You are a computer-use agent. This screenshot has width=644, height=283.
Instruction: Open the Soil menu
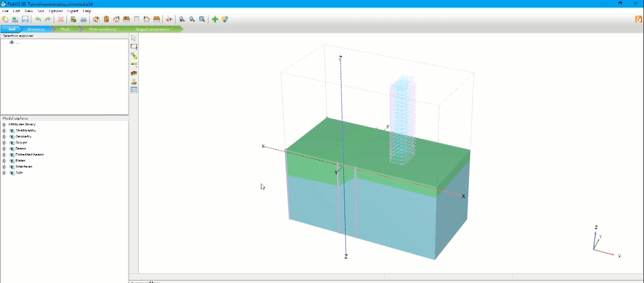point(41,11)
